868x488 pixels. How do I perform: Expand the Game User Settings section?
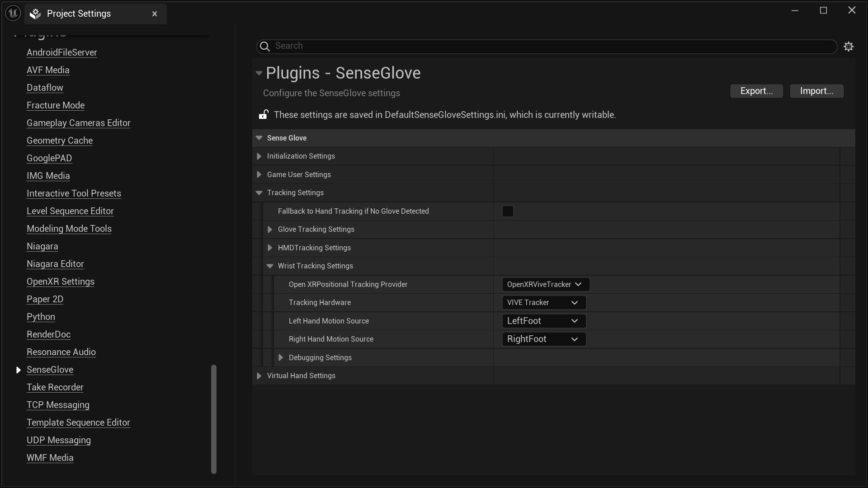coord(259,174)
